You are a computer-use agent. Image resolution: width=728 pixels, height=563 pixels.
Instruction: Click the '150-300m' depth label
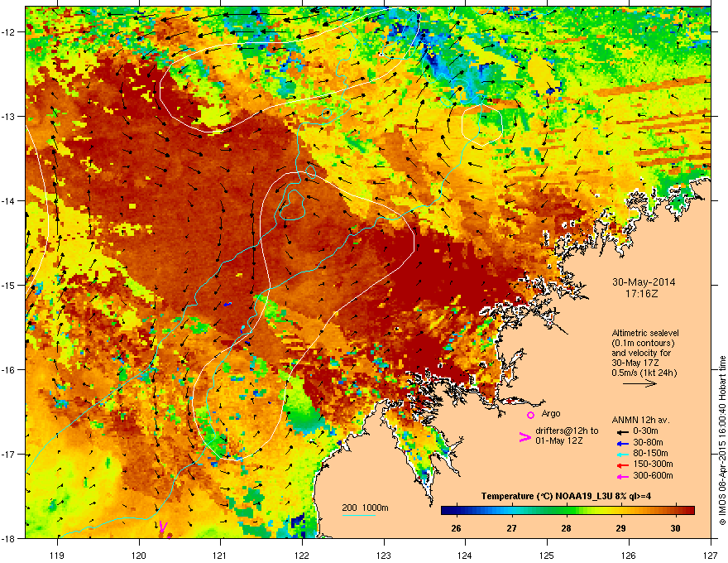(x=653, y=464)
